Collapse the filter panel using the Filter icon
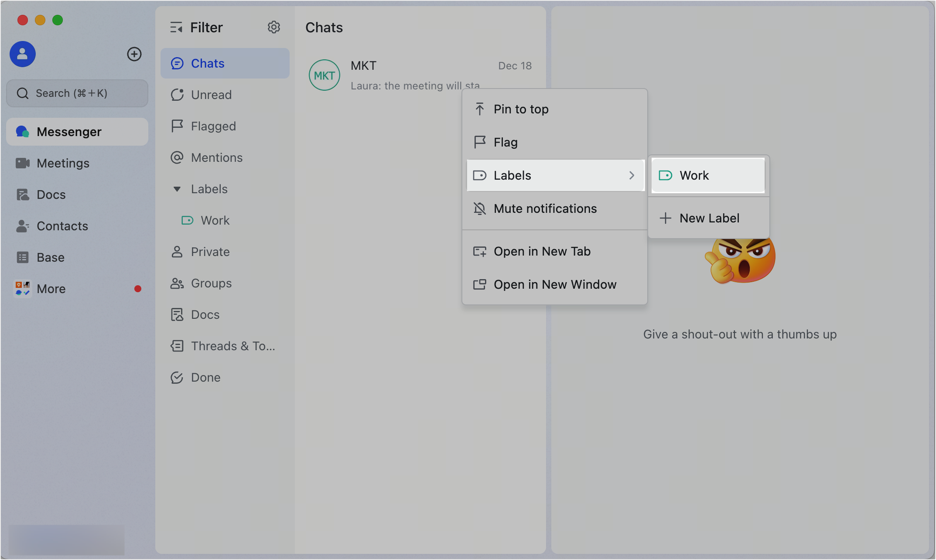The height and width of the screenshot is (560, 936). pos(176,27)
